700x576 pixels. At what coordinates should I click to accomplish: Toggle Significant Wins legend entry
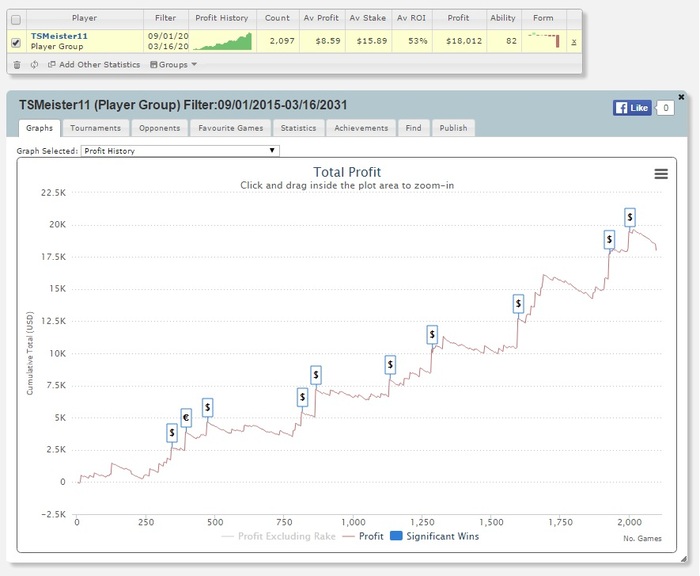pyautogui.click(x=434, y=536)
